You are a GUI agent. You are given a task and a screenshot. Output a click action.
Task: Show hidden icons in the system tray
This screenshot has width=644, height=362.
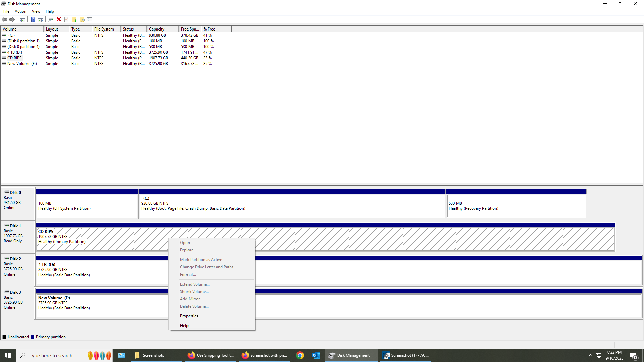click(591, 355)
